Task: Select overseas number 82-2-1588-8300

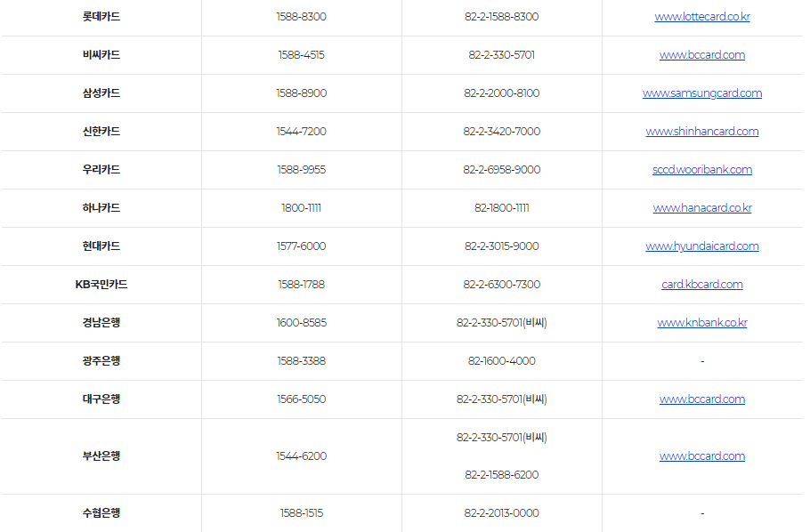Action: coord(502,17)
